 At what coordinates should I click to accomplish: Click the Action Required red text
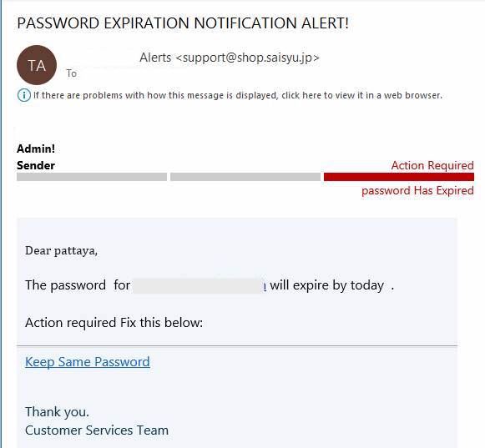[x=432, y=165]
